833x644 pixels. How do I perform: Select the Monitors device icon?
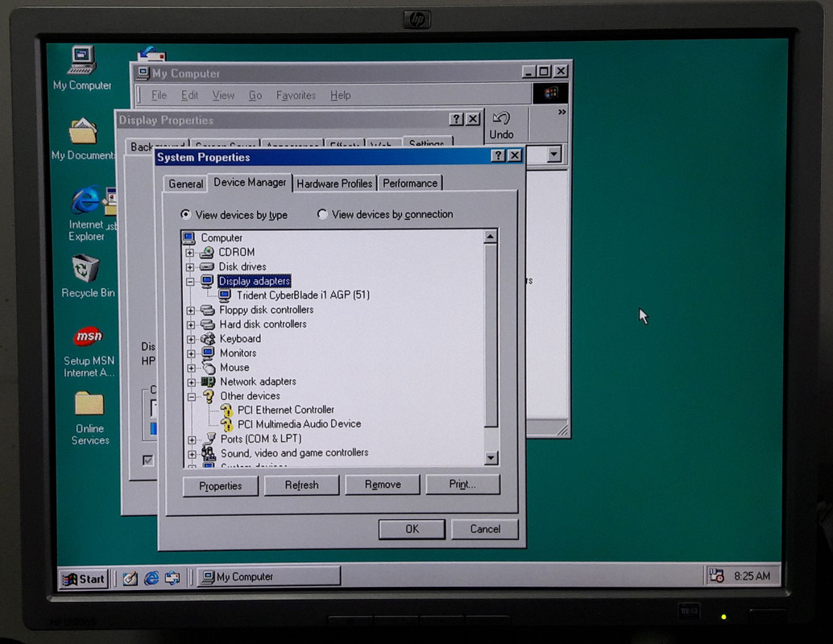(208, 353)
